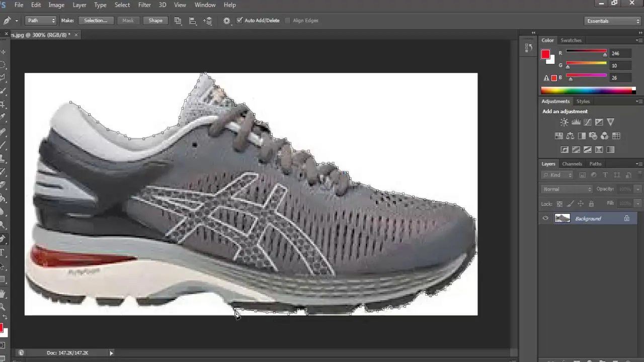Screen dimensions: 644x362
Task: Toggle lock position
Action: (581, 204)
